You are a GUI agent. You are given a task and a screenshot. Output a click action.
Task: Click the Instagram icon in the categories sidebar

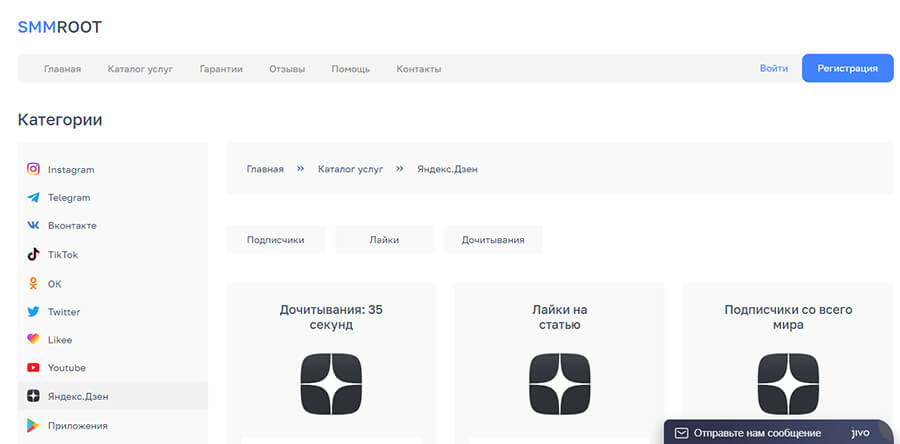33,169
